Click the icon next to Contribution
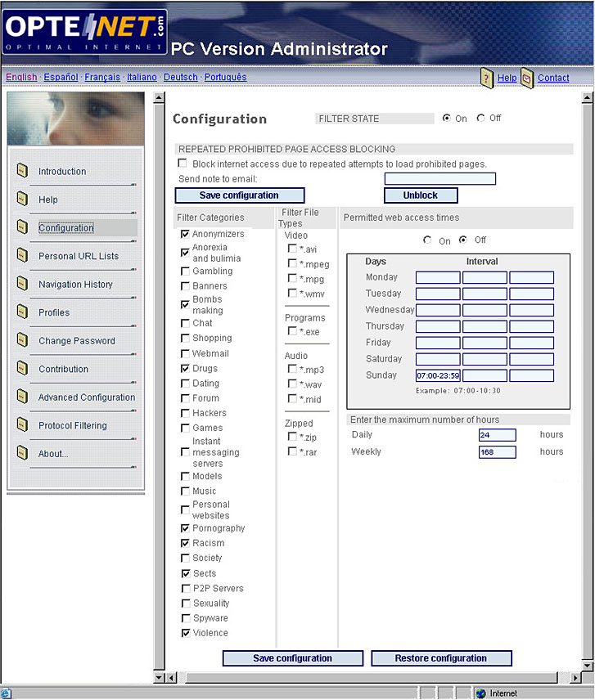 click(x=22, y=368)
